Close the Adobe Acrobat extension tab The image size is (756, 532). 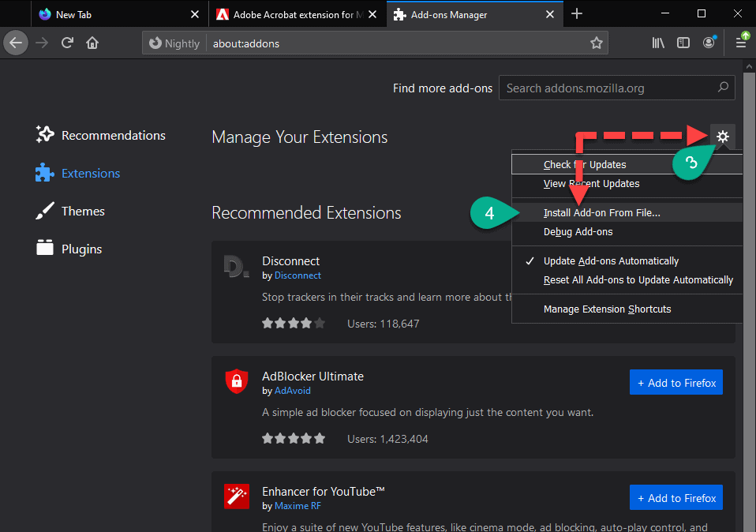coord(372,14)
